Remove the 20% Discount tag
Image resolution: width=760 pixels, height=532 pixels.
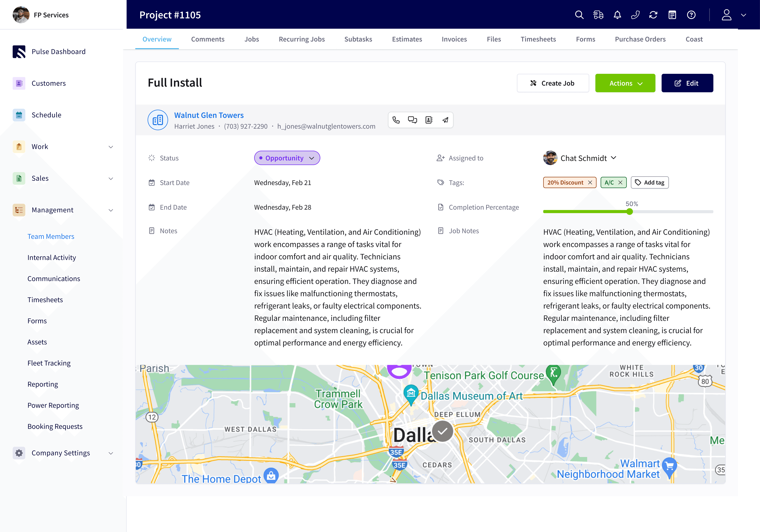click(590, 182)
